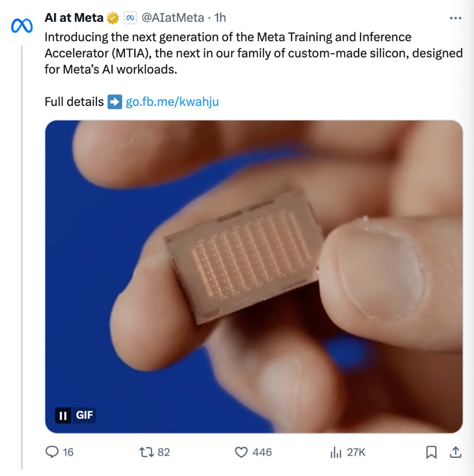Click the 446 likes count
Screen dimensions: 474x476
[262, 452]
